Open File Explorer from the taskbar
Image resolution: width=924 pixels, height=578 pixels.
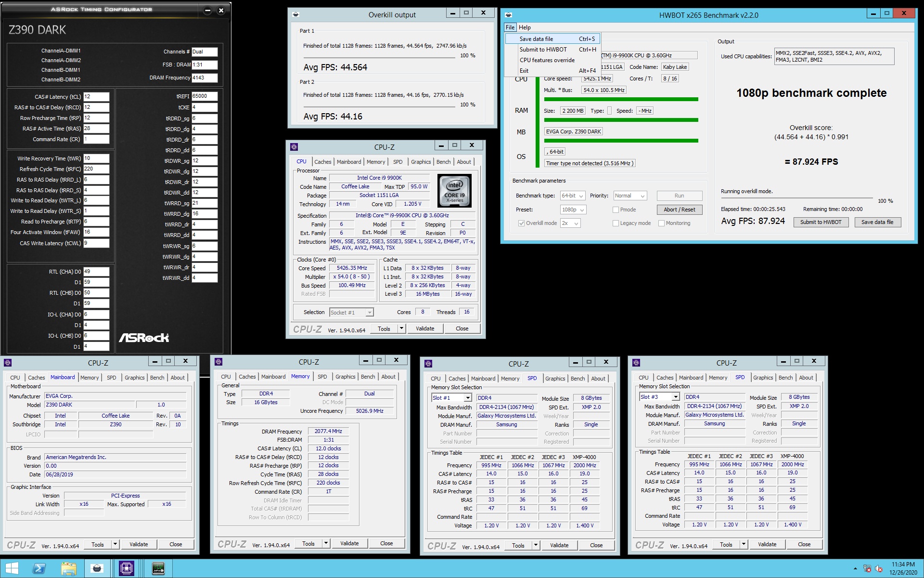pyautogui.click(x=69, y=568)
